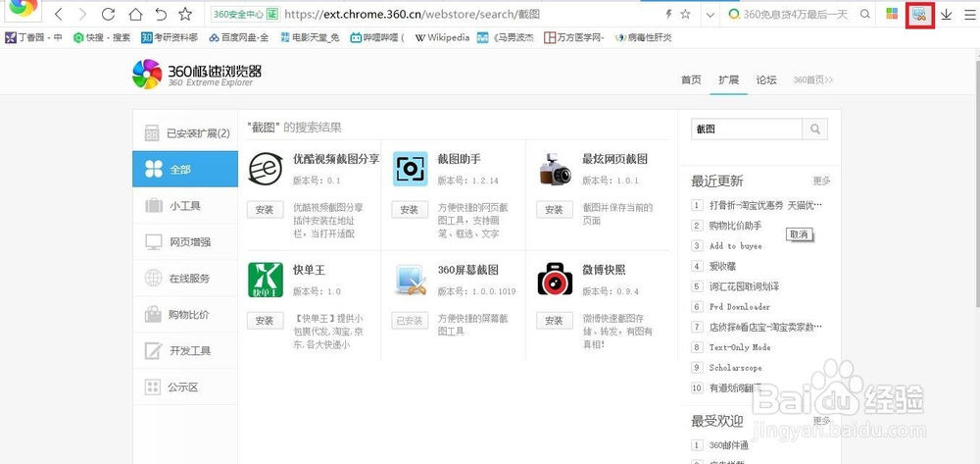
Task: Click the webstore search magnifier button
Action: coord(815,129)
